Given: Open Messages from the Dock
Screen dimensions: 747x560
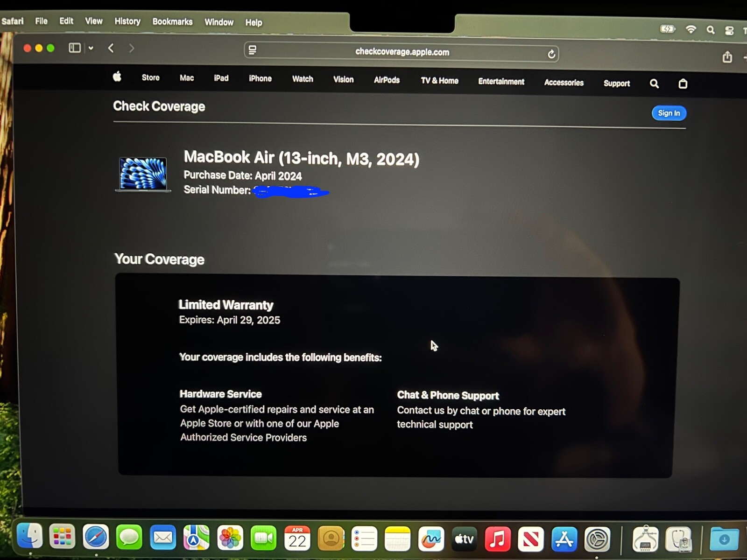Looking at the screenshot, I should 129,537.
